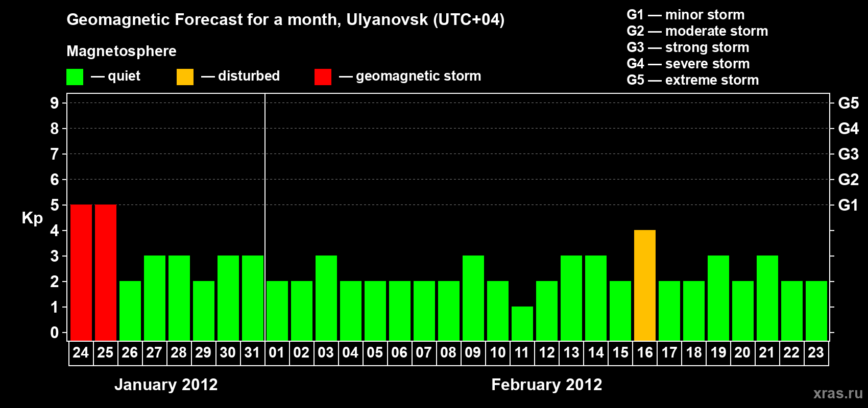Click the 'G1 — minor storm' legend line
Viewport: 868px width, 408px height.
685,15
